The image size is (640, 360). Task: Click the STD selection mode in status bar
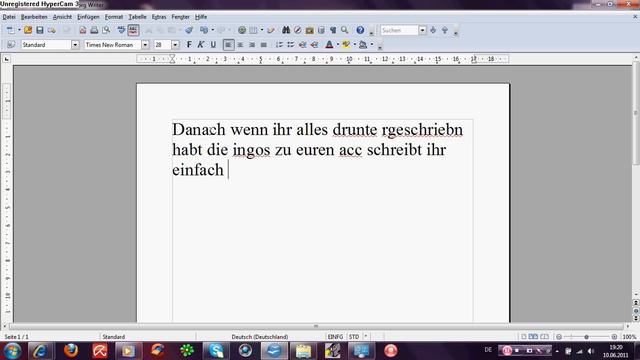point(354,337)
